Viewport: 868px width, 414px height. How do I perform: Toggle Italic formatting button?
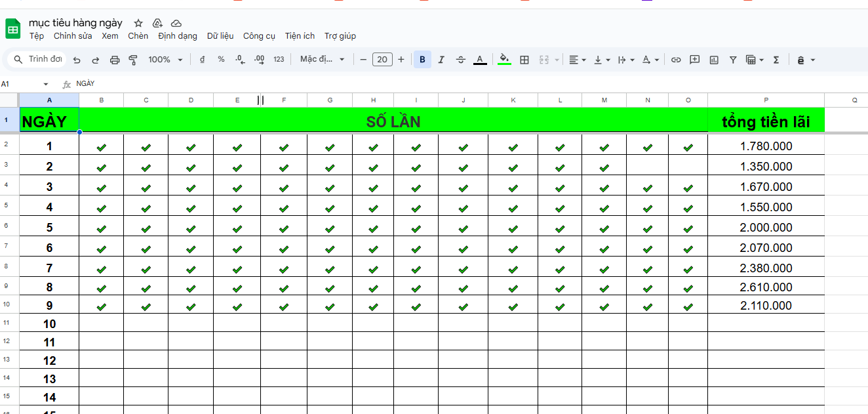[441, 60]
